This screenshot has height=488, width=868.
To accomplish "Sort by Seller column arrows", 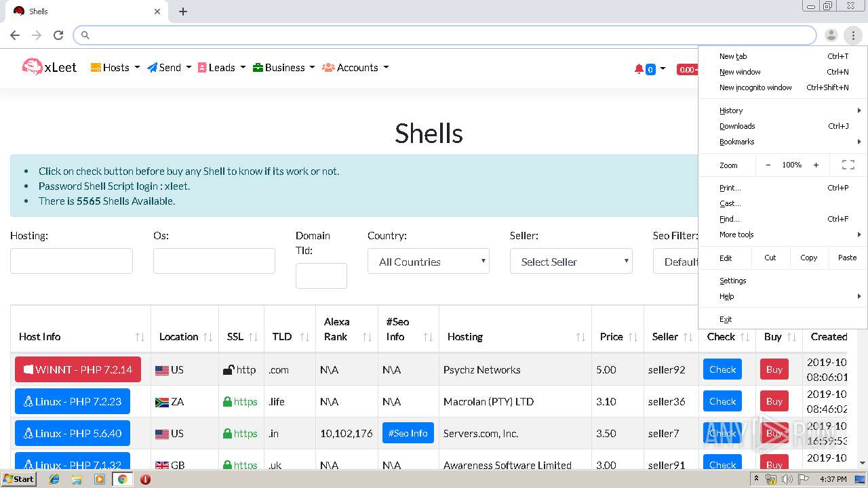I will tap(688, 337).
